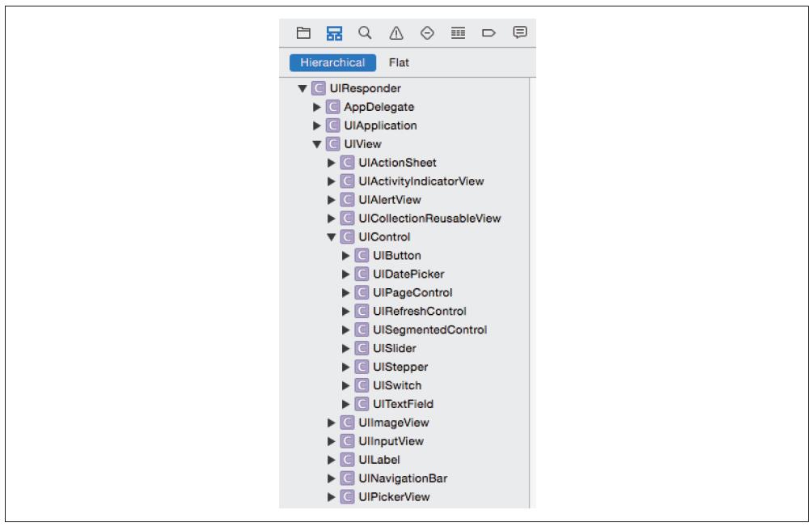Expand the UIStepper disclosure triangle
Image resolution: width=812 pixels, height=527 pixels.
(346, 368)
